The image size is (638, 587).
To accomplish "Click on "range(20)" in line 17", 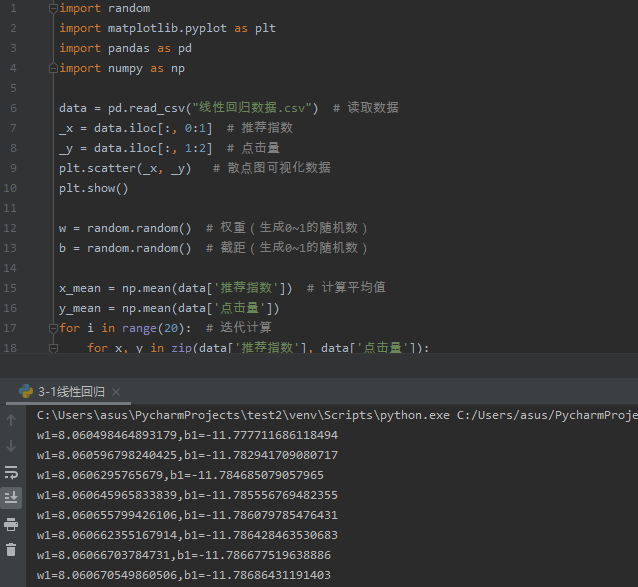I will (153, 328).
